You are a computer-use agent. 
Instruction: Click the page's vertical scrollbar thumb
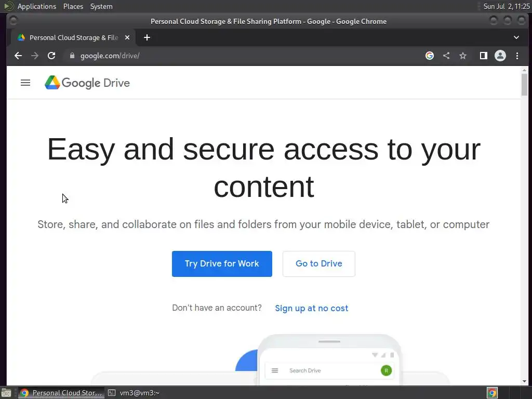tap(524, 85)
